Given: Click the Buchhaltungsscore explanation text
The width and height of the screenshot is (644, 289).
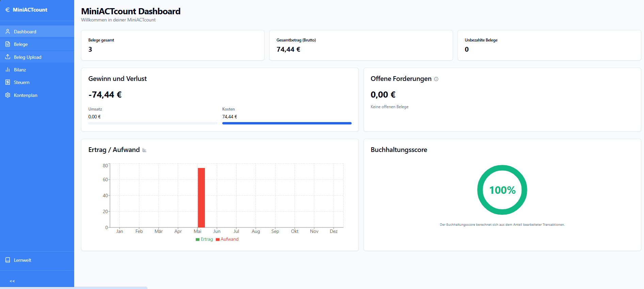Looking at the screenshot, I should (502, 225).
